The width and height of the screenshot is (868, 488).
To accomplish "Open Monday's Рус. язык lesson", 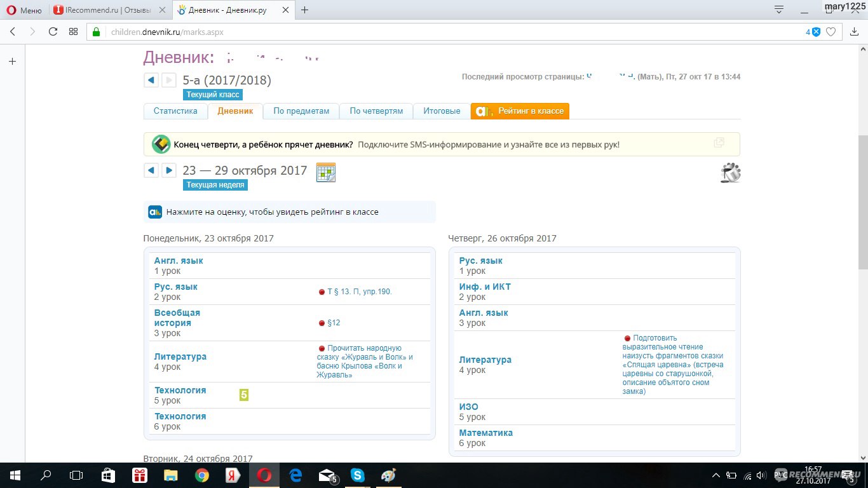I will [176, 287].
